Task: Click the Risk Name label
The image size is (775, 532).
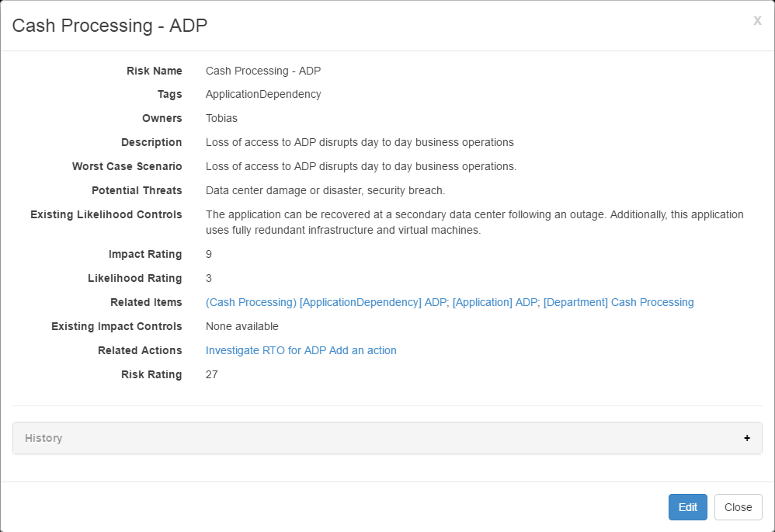Action: [155, 71]
